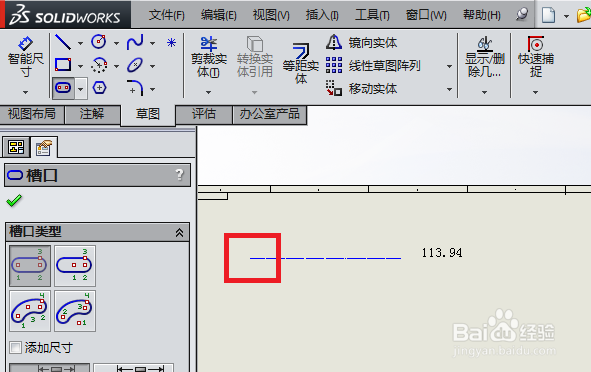
Task: Select the Line sketch tool
Action: tap(63, 42)
